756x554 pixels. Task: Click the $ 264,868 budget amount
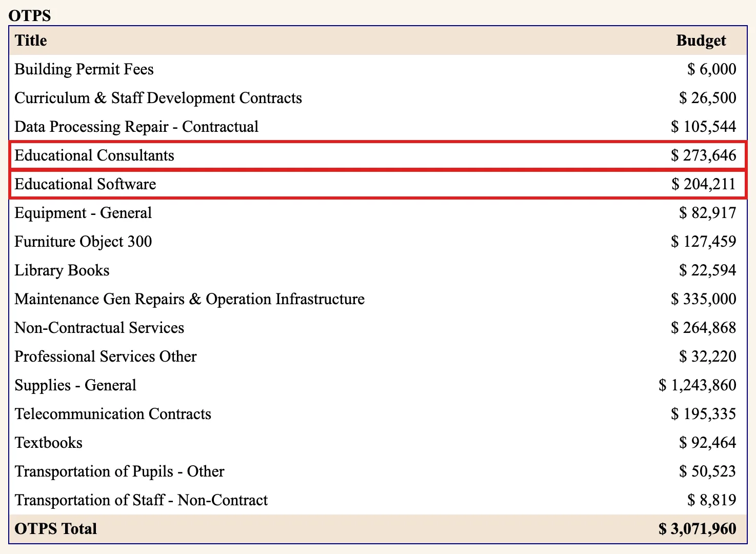click(x=704, y=328)
